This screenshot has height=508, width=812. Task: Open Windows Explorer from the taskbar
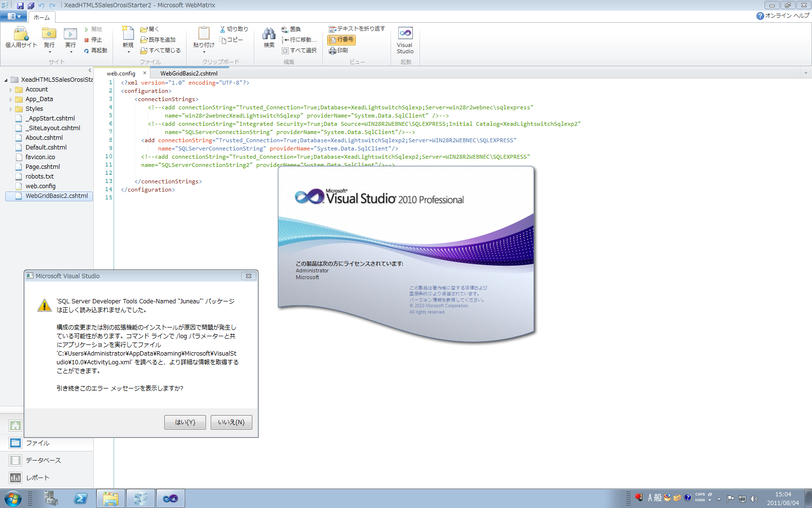(111, 498)
